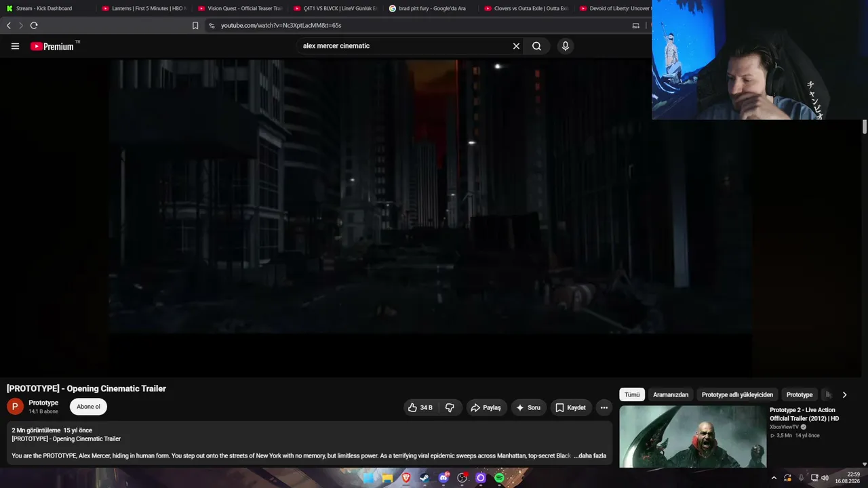Click '14,1 B abone' subscriber count
Screen dimensions: 868x488
pos(43,411)
